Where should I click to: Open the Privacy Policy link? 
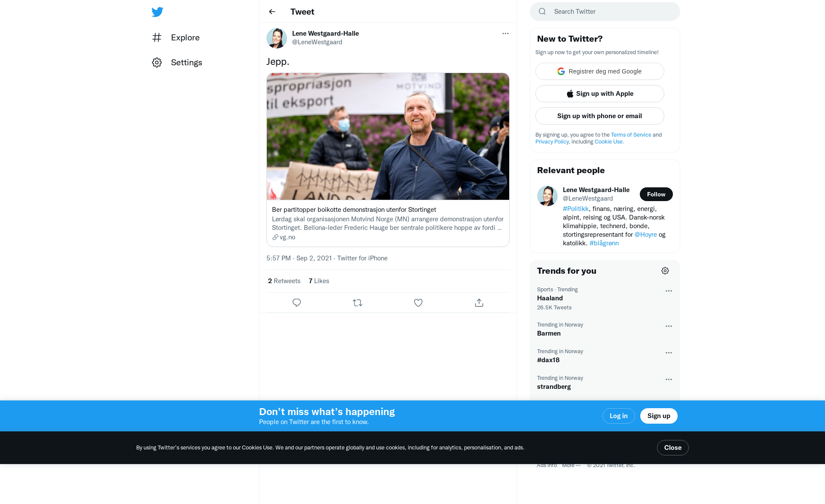(x=552, y=142)
